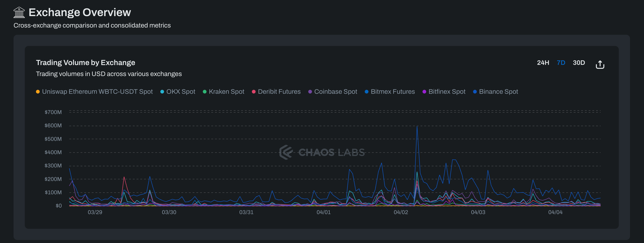The image size is (644, 243).
Task: Click the blue Binance legend dot
Action: tap(475, 92)
